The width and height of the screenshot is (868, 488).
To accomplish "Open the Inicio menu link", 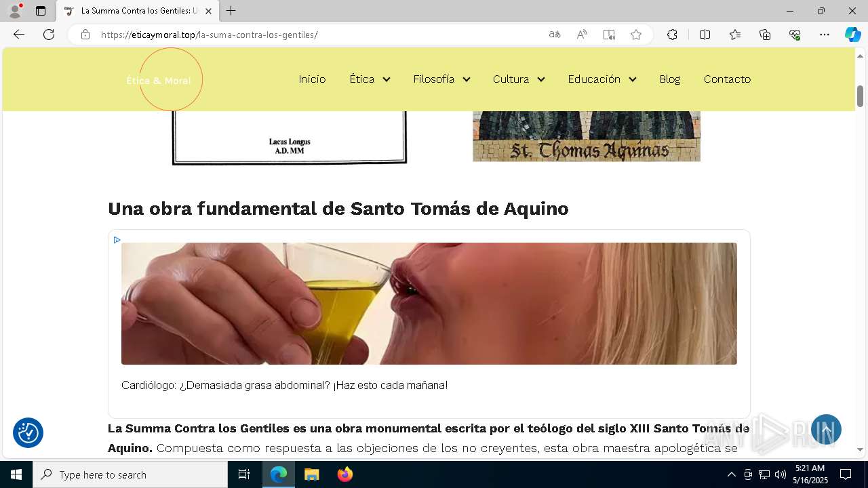I will point(312,79).
